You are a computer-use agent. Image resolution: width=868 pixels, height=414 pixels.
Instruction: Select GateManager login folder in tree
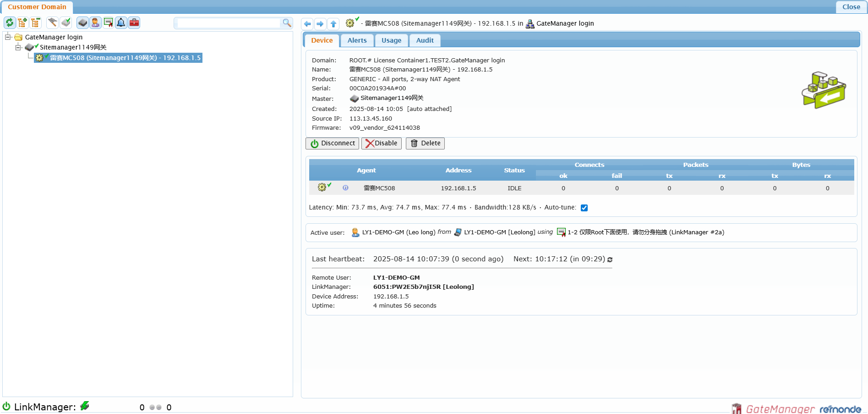(54, 37)
